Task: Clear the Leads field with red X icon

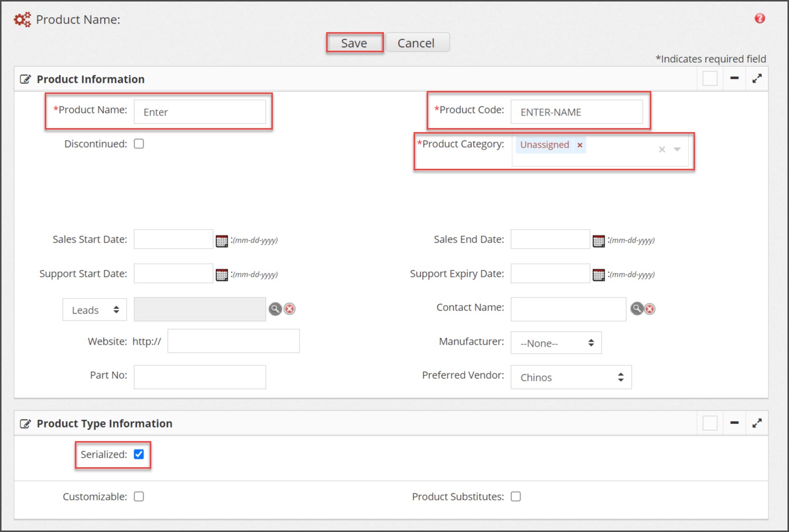Action: pos(289,309)
